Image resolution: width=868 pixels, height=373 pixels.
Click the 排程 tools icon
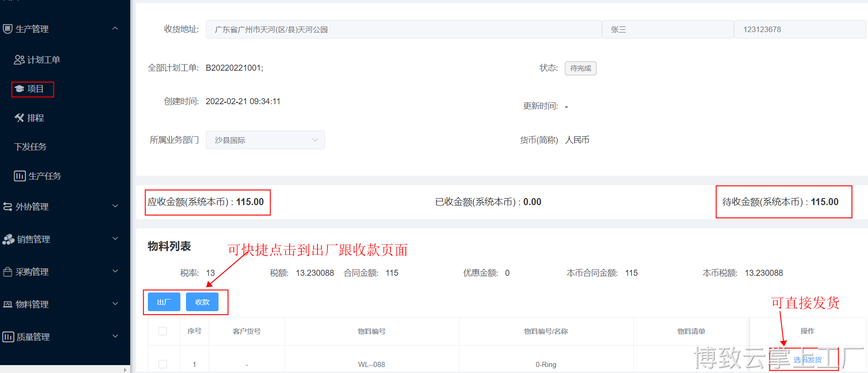coord(19,118)
